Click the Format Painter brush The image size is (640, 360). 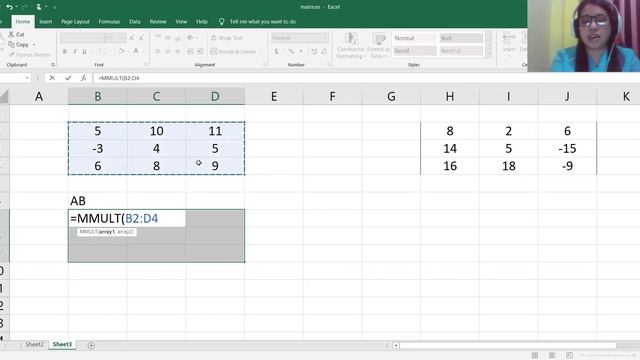[x=29, y=54]
